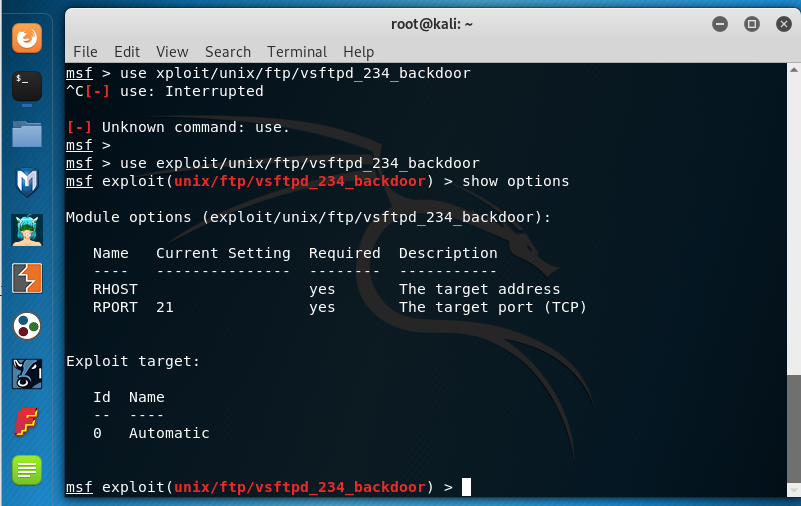The image size is (801, 506).
Task: Click 'The target port (TCP)' description
Action: [x=492, y=307]
